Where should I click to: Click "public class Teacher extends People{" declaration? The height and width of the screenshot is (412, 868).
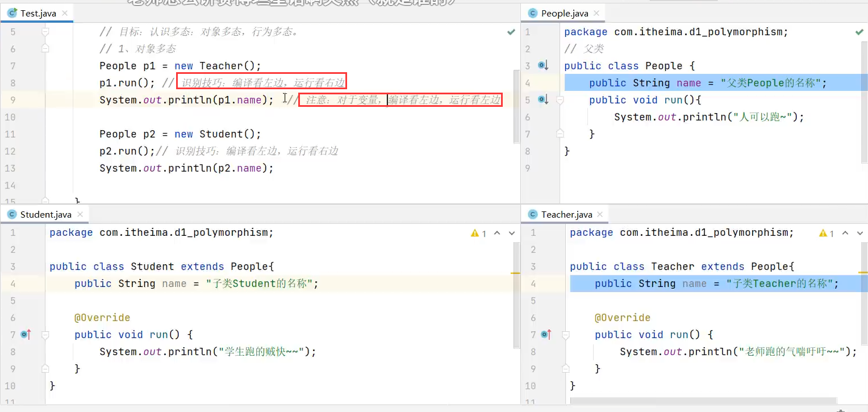point(682,267)
